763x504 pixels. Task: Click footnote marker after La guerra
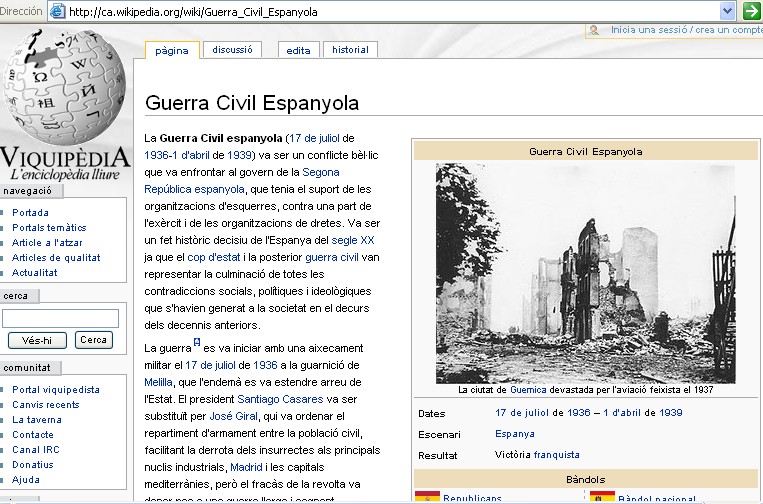tap(197, 342)
